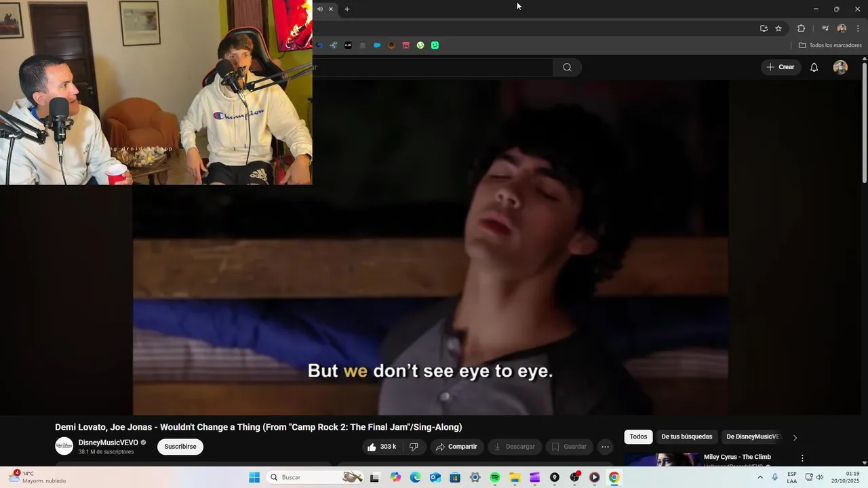Open the Todos los marcadores folder

point(830,45)
